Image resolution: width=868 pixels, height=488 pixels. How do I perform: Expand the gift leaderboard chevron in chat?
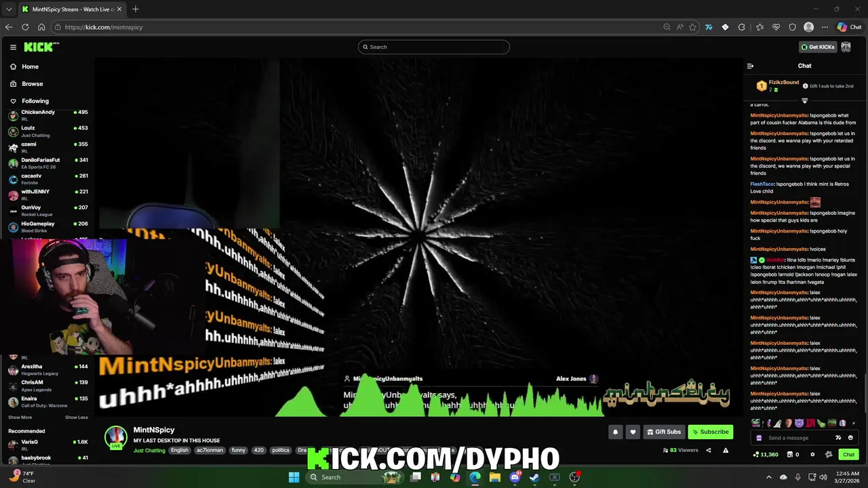(x=805, y=101)
